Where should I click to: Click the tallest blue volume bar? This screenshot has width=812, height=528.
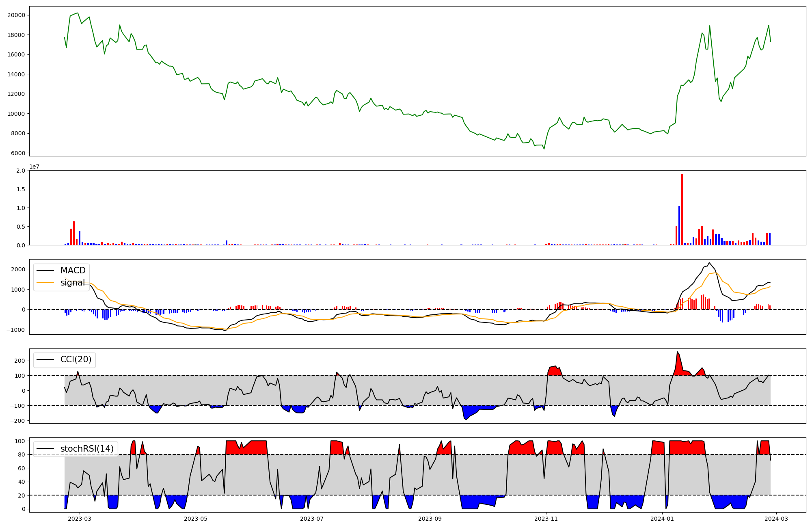point(679,225)
